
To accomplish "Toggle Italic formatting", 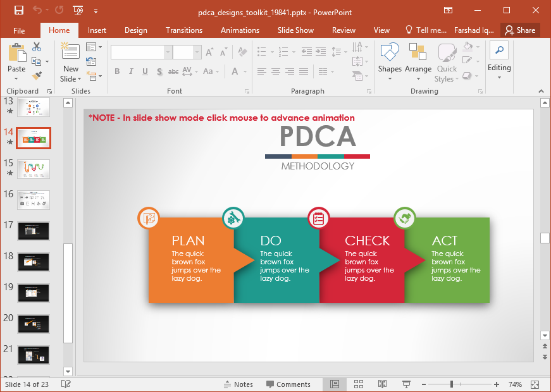I will [x=131, y=71].
